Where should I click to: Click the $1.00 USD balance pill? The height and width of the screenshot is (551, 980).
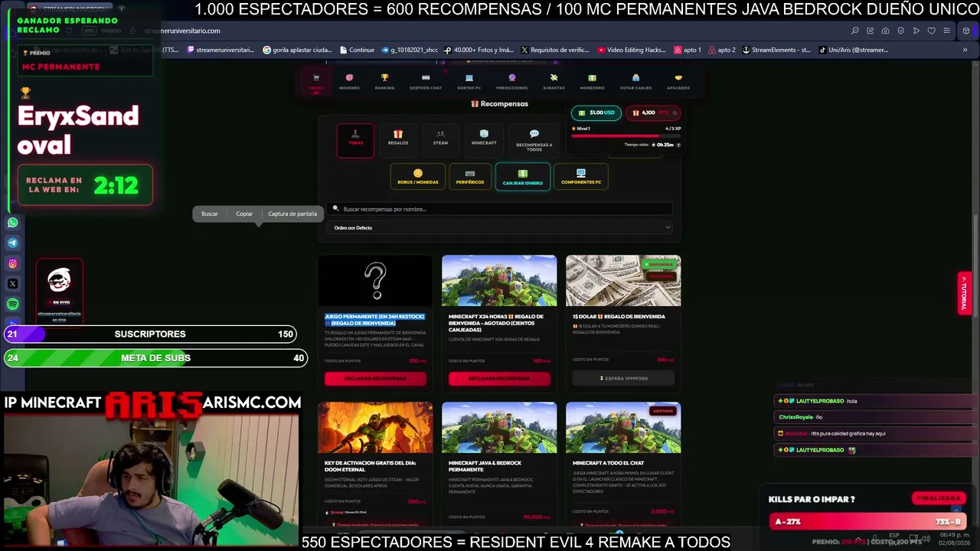click(596, 112)
